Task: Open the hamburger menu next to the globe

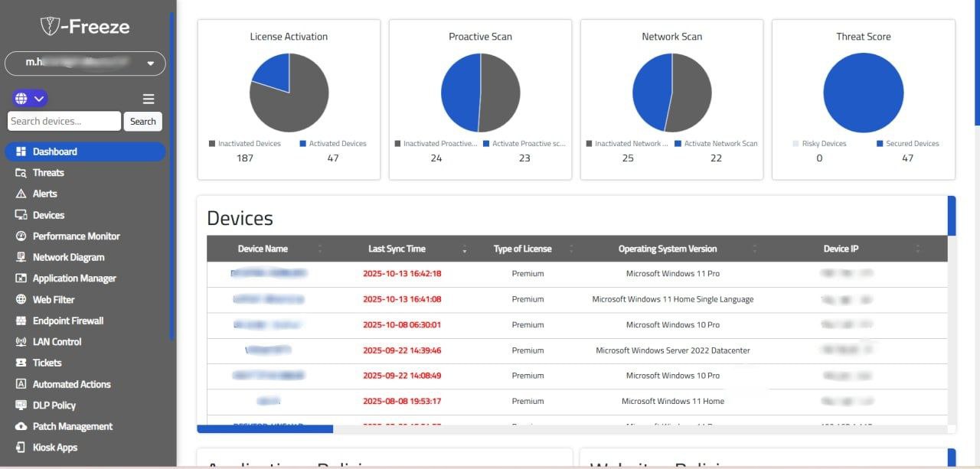Action: point(149,98)
